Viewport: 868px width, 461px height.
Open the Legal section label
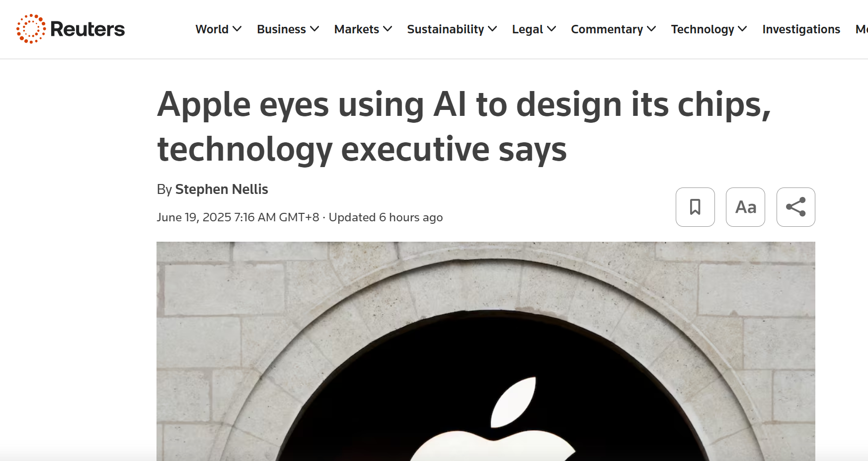coord(527,29)
